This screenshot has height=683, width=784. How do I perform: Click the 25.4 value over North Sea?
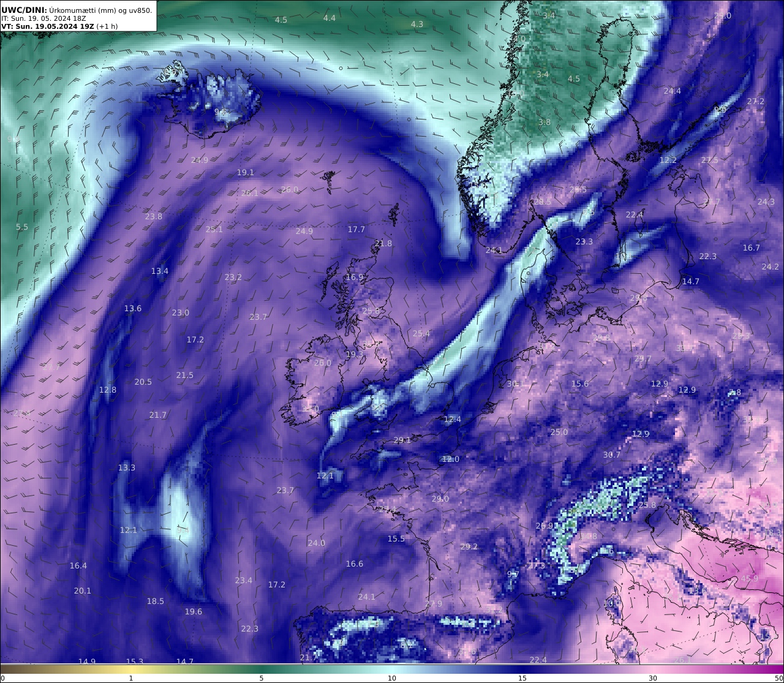(421, 334)
